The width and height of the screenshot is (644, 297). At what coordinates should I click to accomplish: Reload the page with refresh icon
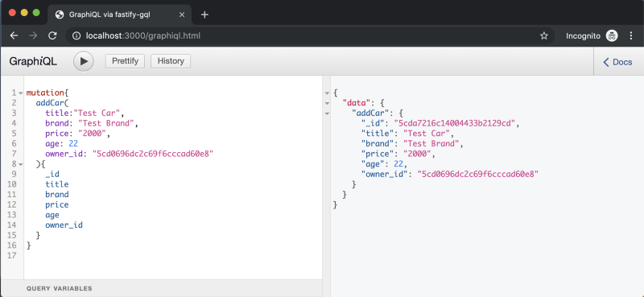[x=52, y=35]
